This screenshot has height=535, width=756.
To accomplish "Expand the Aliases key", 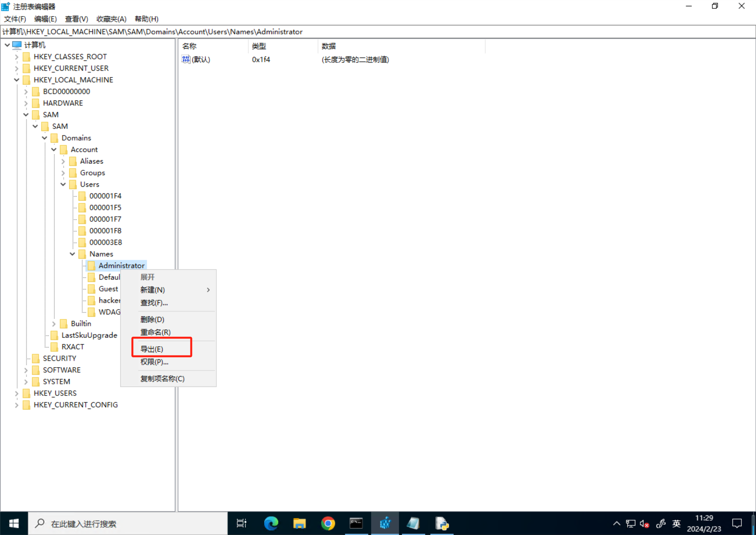I will 63,161.
